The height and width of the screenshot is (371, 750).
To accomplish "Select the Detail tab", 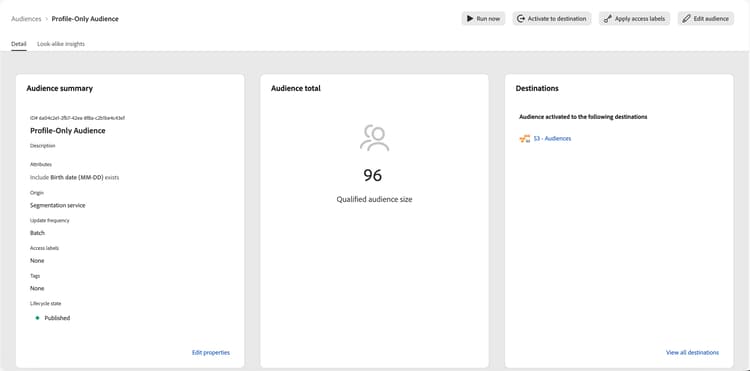I will point(19,44).
